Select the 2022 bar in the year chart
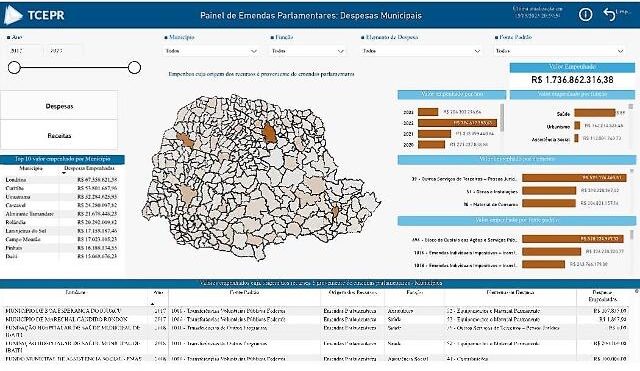640x371 pixels. tap(458, 123)
